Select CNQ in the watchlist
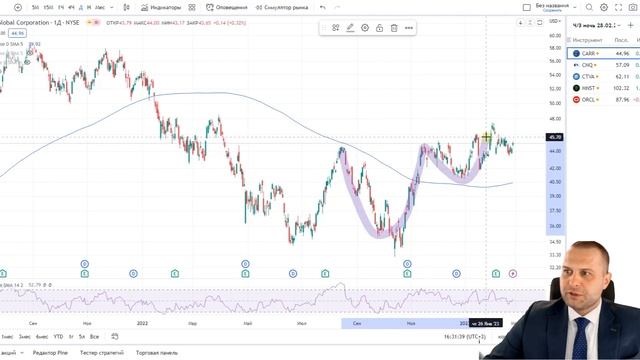This screenshot has height=360, width=640. (604, 65)
